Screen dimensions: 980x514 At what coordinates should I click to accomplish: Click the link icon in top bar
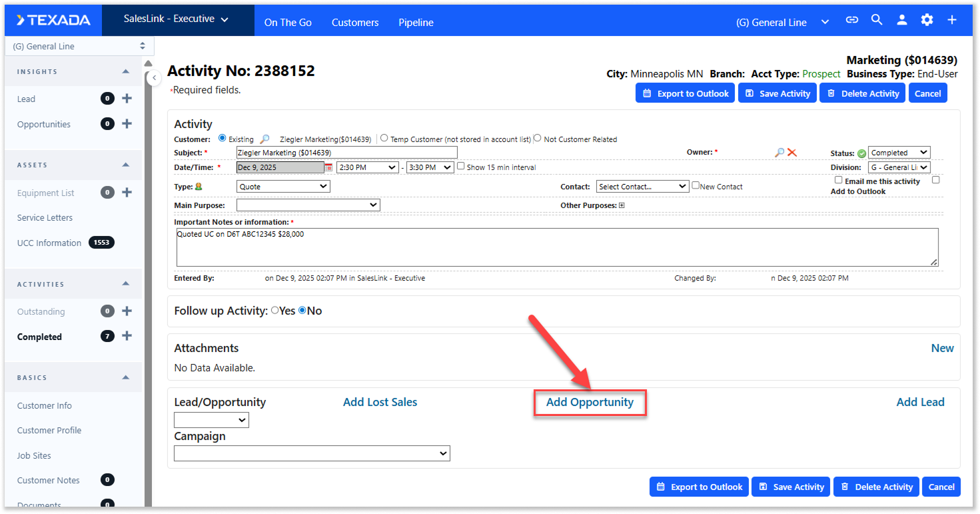(851, 21)
